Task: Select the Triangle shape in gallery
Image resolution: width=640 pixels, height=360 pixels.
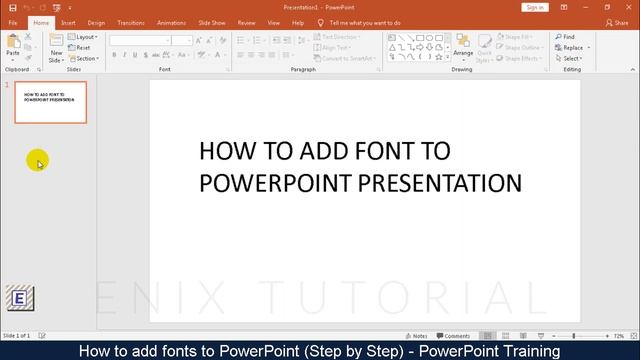Action: [392, 48]
